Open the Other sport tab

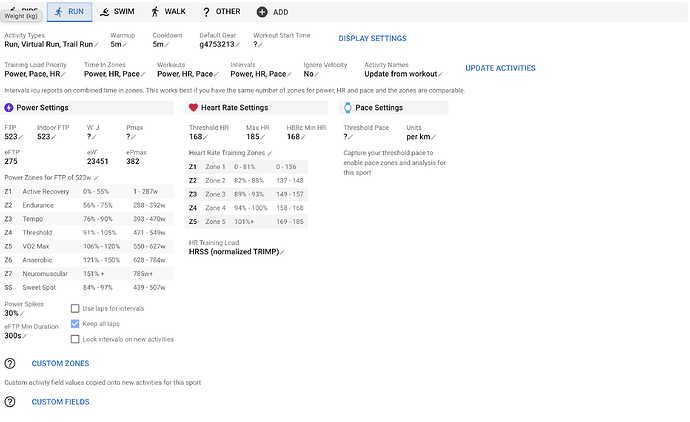coord(221,12)
